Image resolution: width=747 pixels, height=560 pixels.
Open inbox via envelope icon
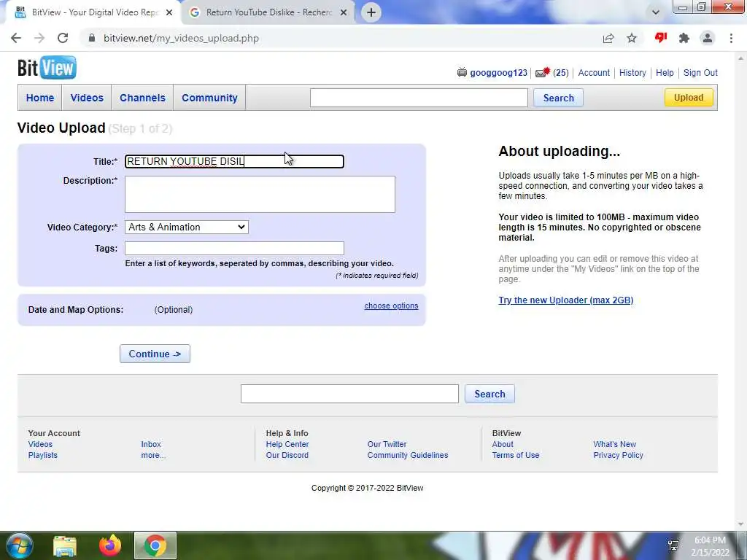tap(542, 72)
